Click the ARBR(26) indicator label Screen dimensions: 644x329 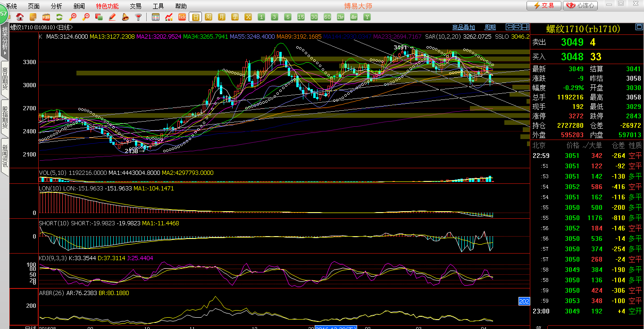point(51,293)
